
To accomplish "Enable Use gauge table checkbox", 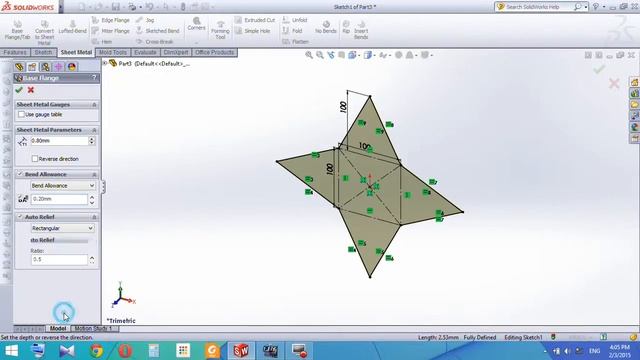I will [x=21, y=115].
